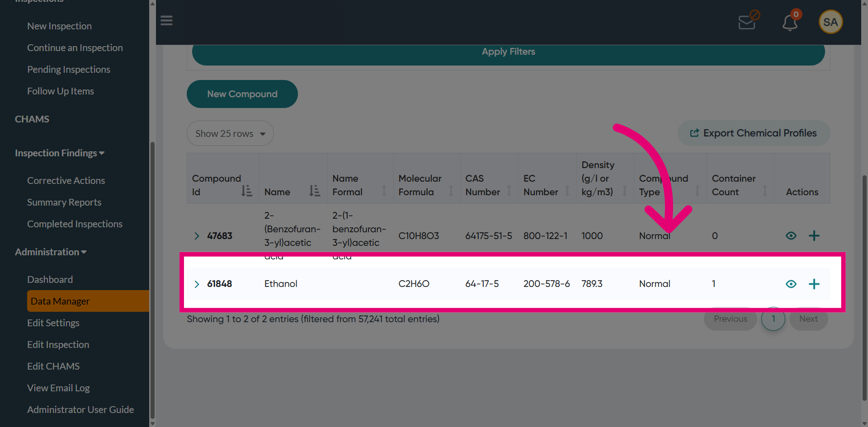The height and width of the screenshot is (427, 868).
Task: Open the SA user avatar
Action: 830,22
